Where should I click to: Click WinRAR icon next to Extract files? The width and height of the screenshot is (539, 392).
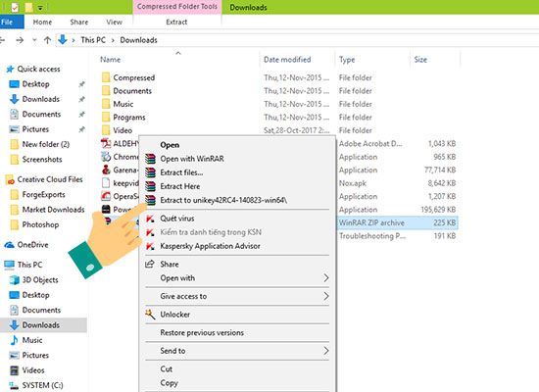(150, 172)
